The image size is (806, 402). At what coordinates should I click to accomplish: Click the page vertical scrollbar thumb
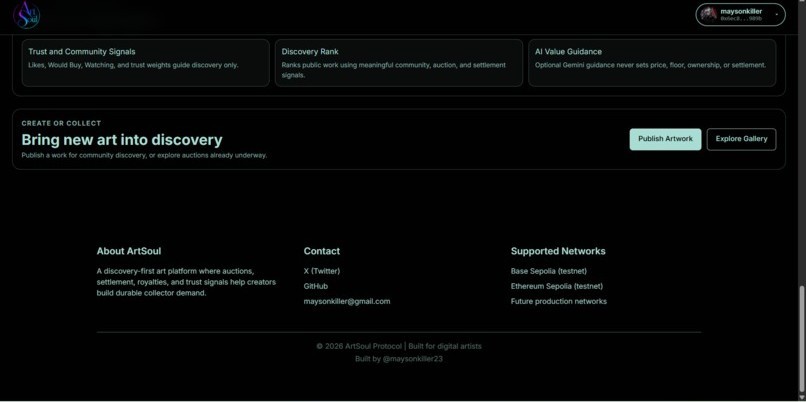(801, 338)
